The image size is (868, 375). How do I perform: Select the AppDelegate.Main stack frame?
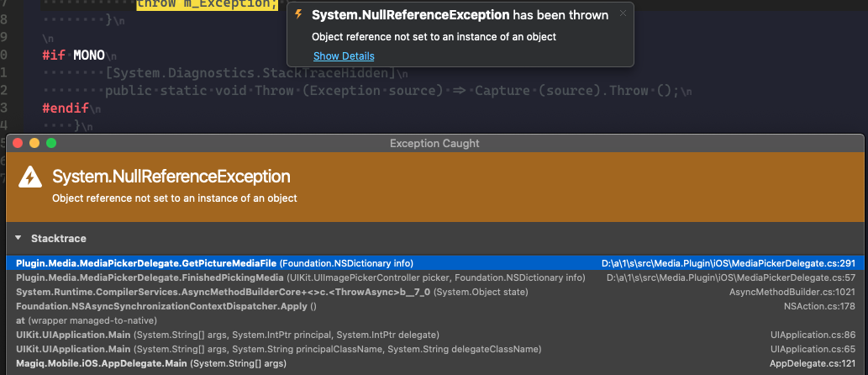pos(434,364)
